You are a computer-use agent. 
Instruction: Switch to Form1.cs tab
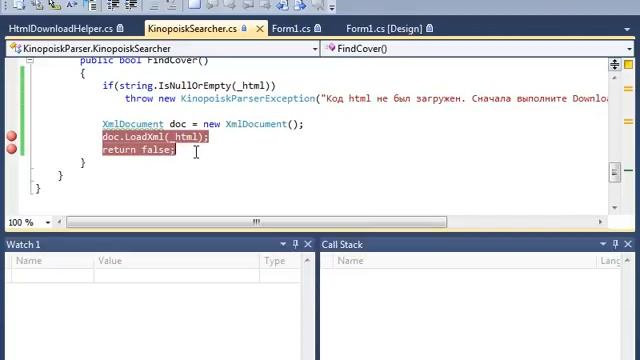(291, 29)
